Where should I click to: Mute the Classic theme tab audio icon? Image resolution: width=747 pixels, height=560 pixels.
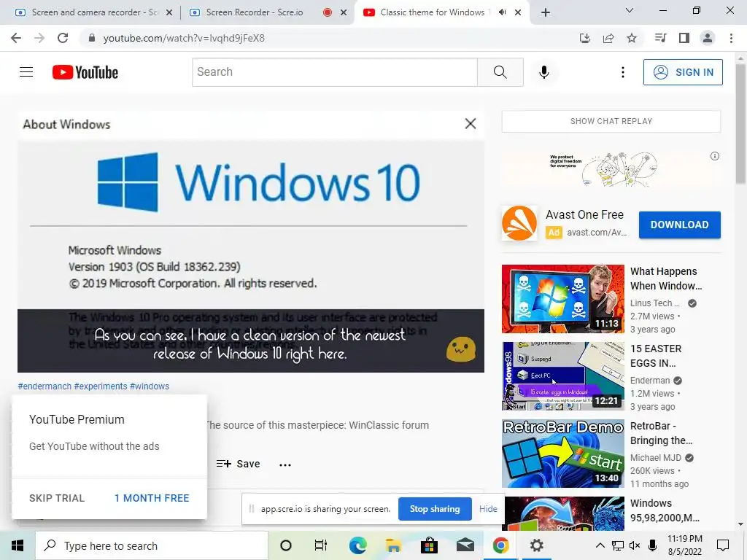point(502,12)
